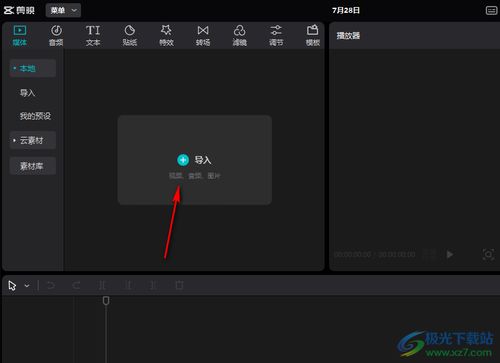
Task: Click the 导入 label in the import box
Action: click(203, 160)
